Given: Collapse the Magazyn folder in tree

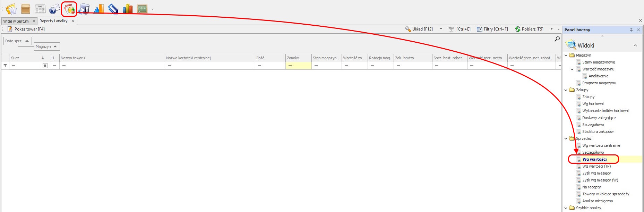Looking at the screenshot, I should [566, 55].
